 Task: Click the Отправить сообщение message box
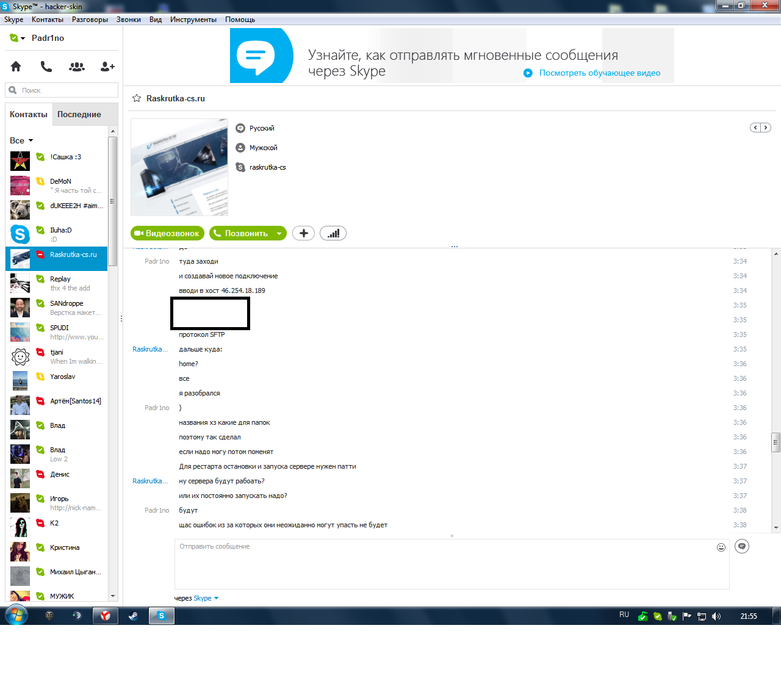[452, 564]
